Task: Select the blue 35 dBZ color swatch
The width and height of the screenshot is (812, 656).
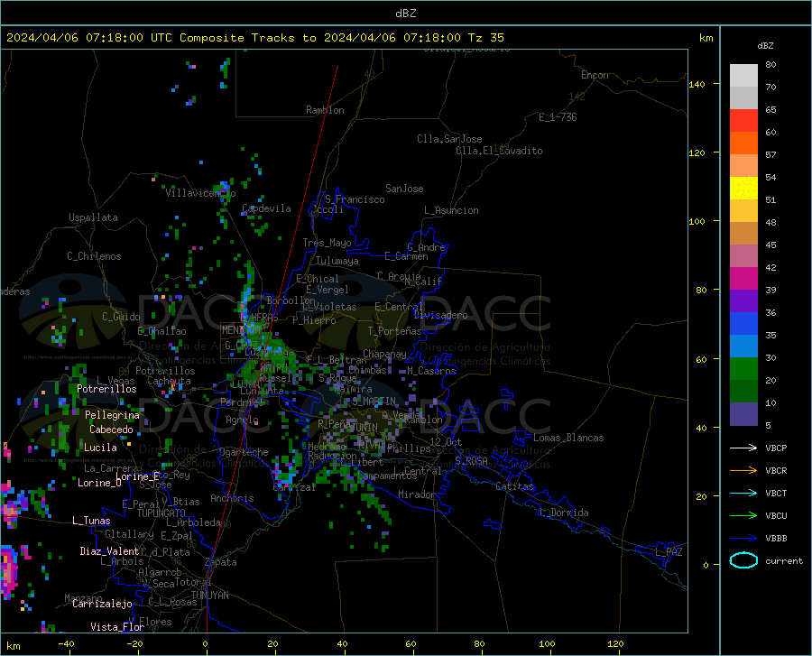Action: point(743,324)
